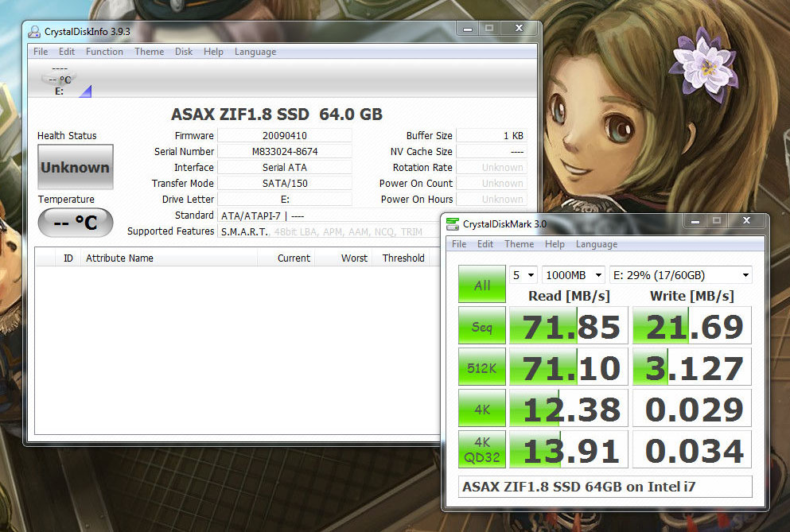Click the S.M.A.R.T. supported feature text
Viewport: 790px width, 532px height.
244,231
